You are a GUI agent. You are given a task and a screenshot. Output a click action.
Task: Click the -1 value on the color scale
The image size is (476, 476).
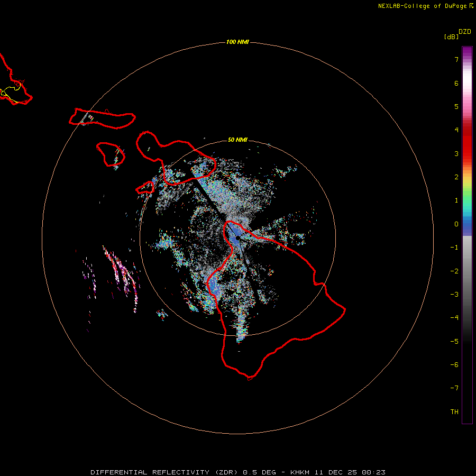tap(454, 248)
